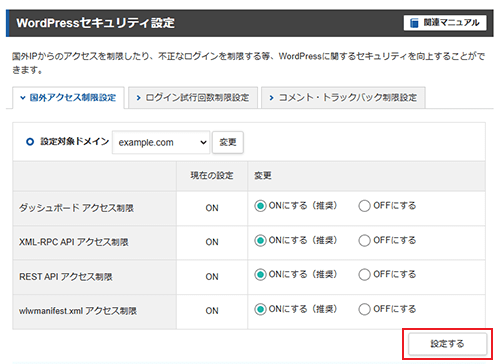Screen dimensions: 500x364
Task: Click the 変更 button next to domain
Action: tap(228, 142)
